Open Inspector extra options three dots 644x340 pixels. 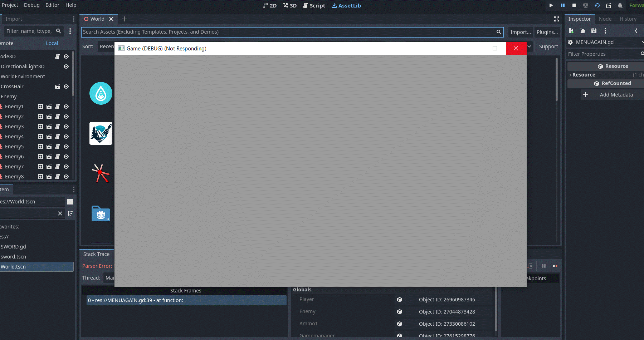tap(605, 31)
